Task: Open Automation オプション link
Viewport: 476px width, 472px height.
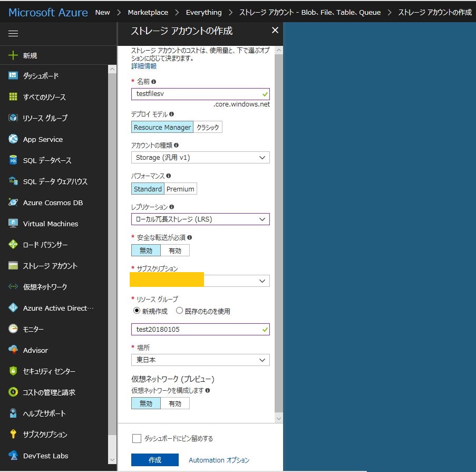Action: 219,460
